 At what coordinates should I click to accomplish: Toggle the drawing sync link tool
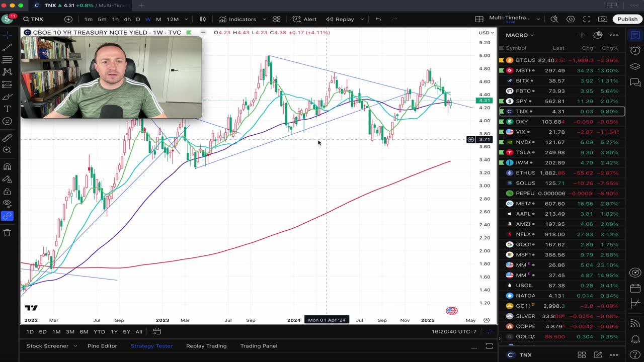tap(7, 216)
